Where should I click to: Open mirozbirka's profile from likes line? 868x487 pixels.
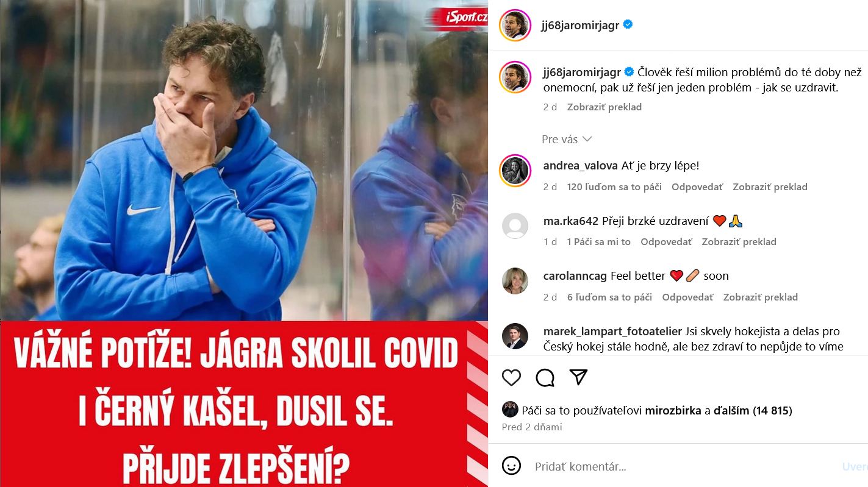coord(673,411)
